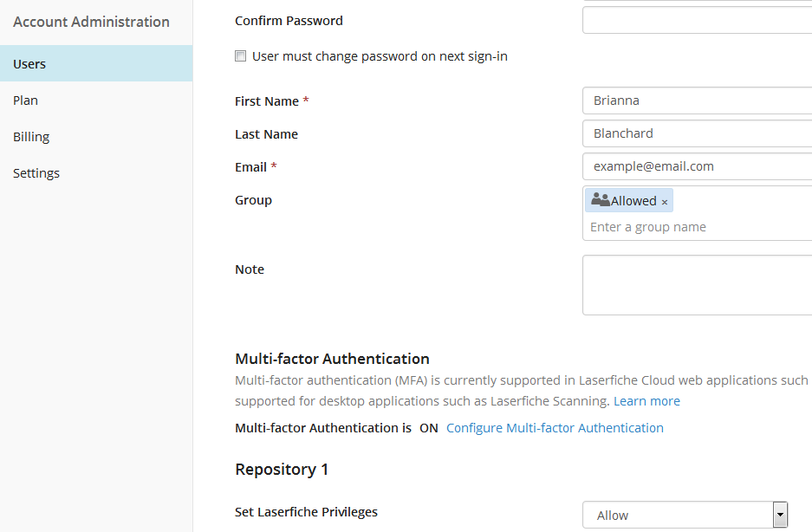Click inside the Note text area
The height and width of the screenshot is (532, 812).
click(x=697, y=285)
